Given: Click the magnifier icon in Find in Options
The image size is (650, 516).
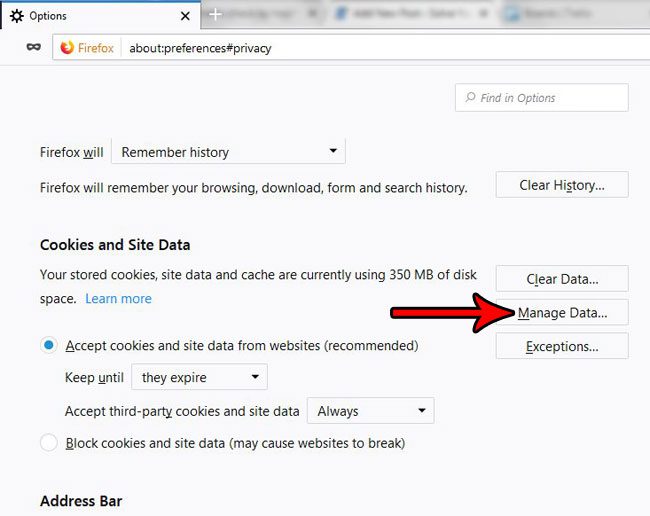Looking at the screenshot, I should 470,98.
